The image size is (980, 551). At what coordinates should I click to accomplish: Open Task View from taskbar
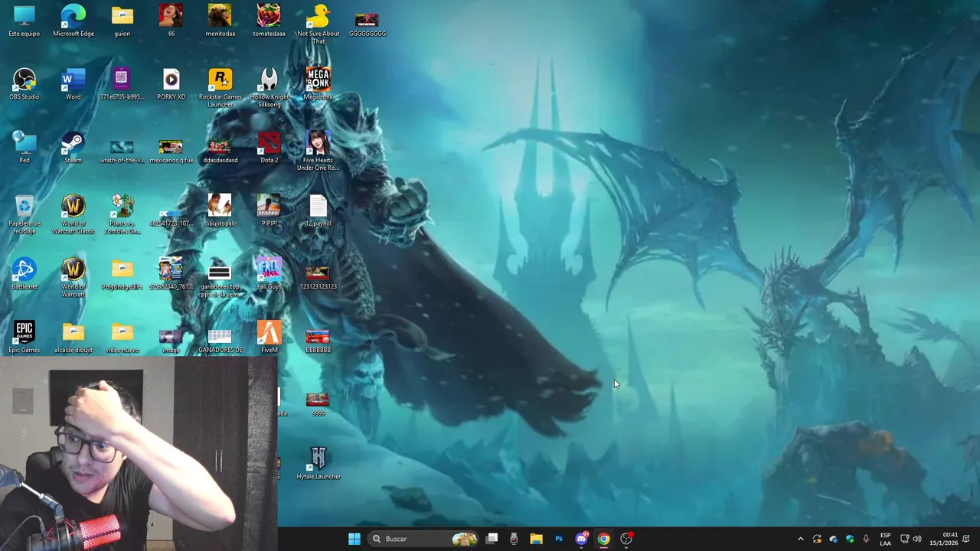point(492,539)
